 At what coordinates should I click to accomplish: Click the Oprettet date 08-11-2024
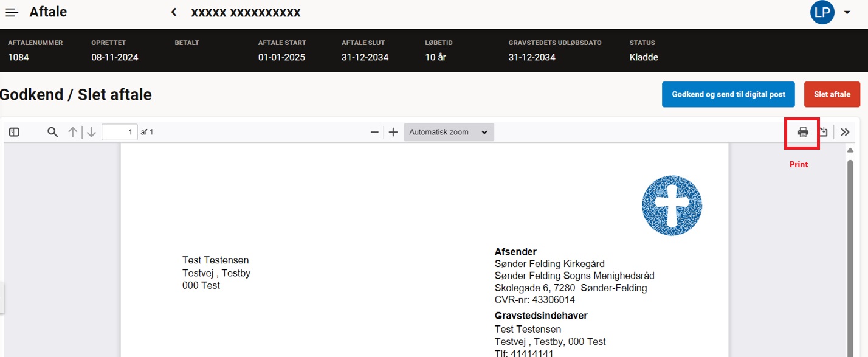[x=115, y=57]
